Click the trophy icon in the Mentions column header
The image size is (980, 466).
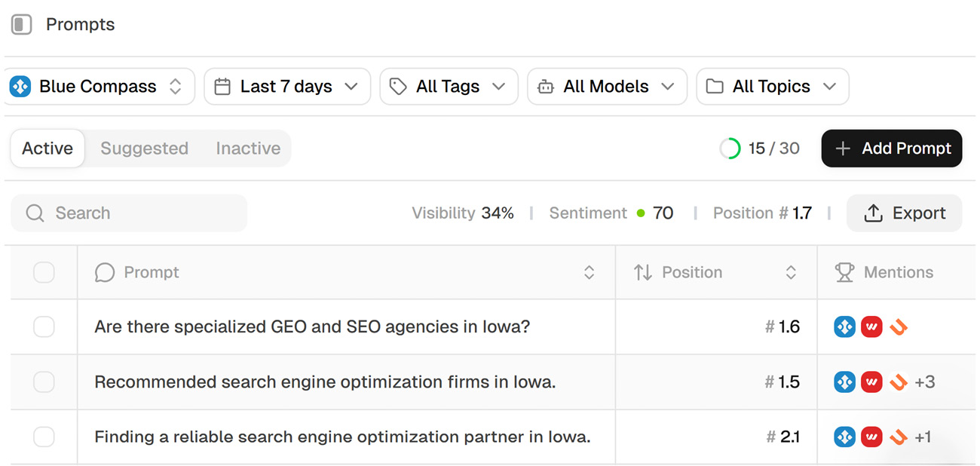click(846, 272)
